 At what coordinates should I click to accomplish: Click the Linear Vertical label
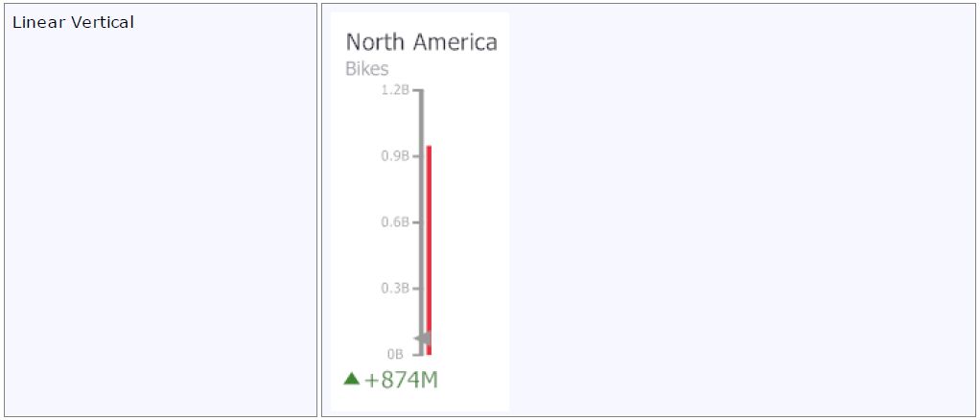coord(73,22)
